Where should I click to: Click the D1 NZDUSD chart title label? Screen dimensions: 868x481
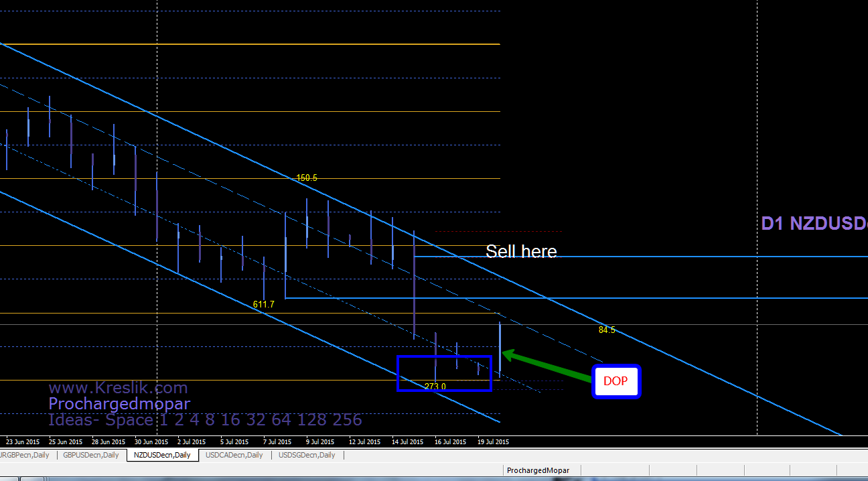(x=814, y=224)
